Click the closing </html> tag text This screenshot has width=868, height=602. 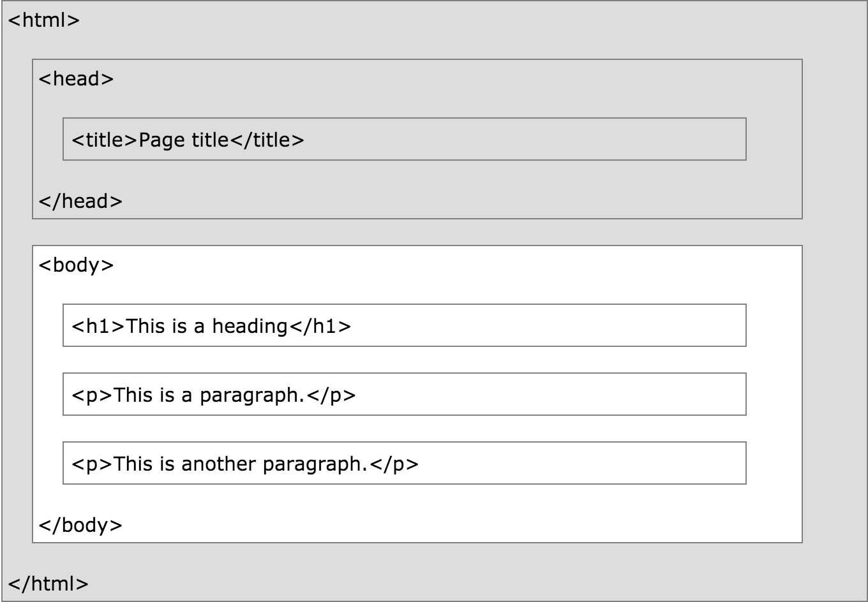click(48, 584)
